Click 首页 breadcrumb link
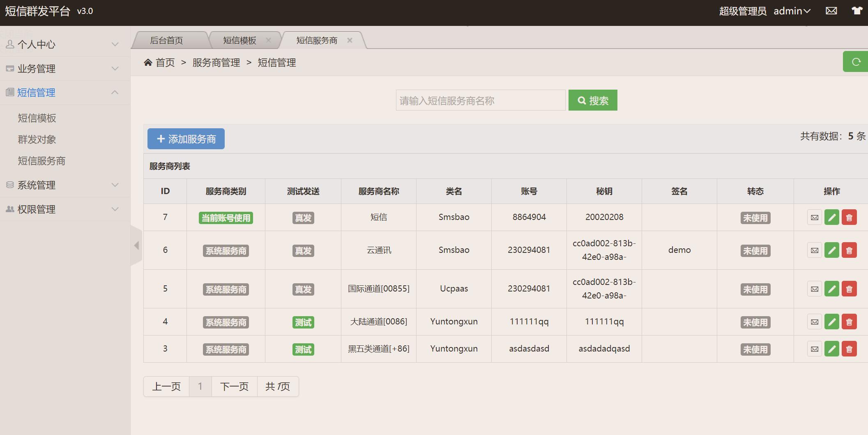Image resolution: width=868 pixels, height=435 pixels. point(165,62)
